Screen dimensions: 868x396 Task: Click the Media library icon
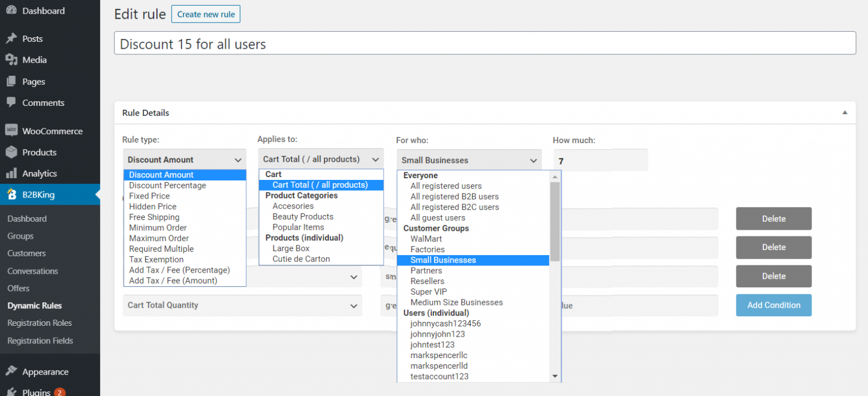click(x=11, y=60)
